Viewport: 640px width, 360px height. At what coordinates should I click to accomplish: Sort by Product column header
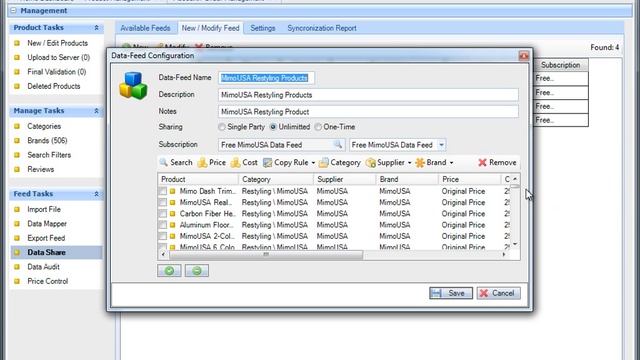(x=198, y=179)
